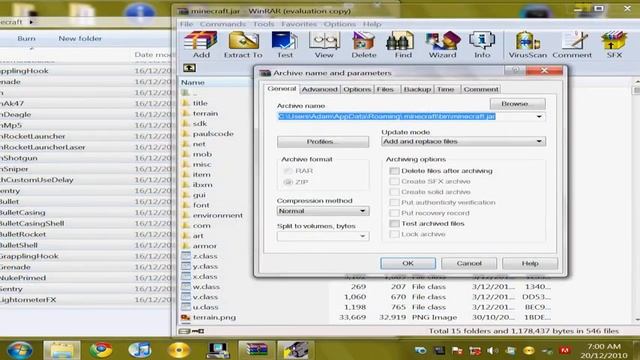
Task: Open the Compression method dropdown
Action: (x=323, y=211)
